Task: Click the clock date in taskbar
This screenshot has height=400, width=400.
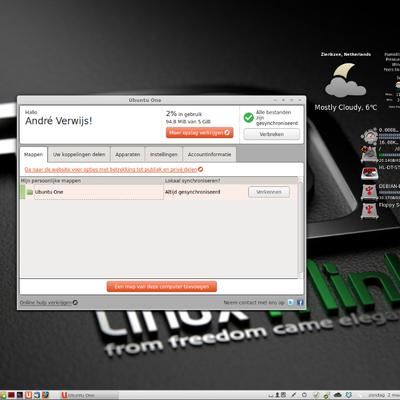Action: click(x=384, y=395)
